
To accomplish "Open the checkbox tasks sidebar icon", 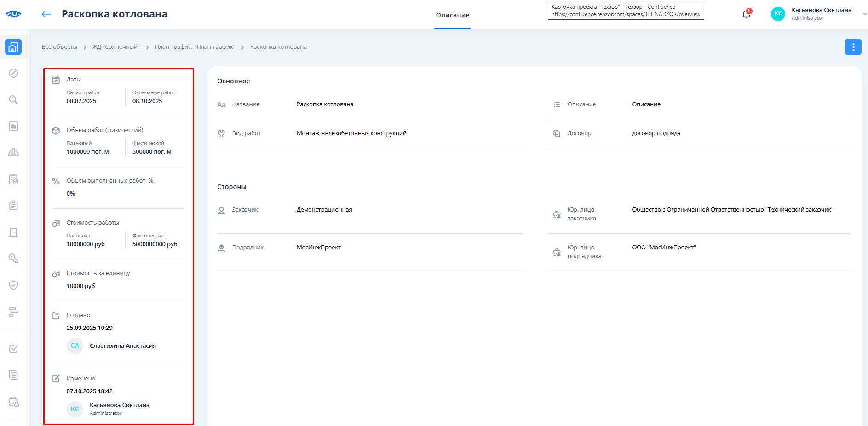I will pos(14,349).
